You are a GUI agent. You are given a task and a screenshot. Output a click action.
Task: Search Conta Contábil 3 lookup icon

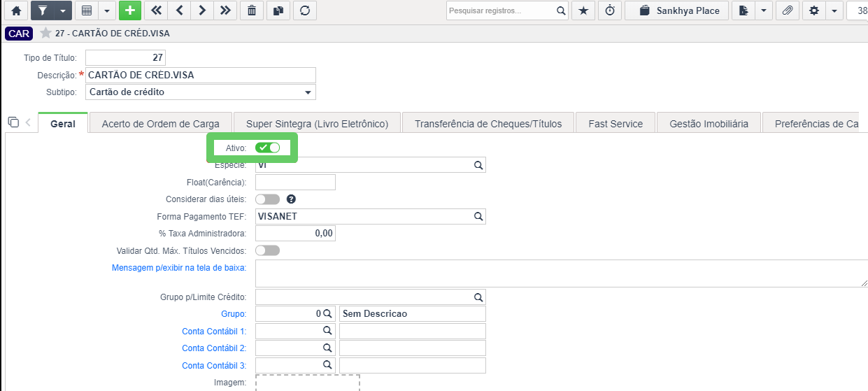click(x=327, y=365)
